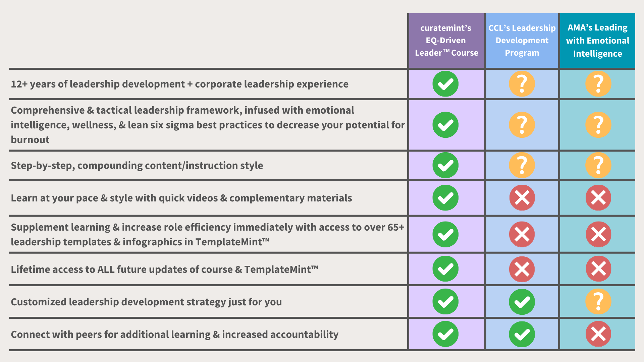Click 'Customized leadership development strategy' row text
Image resolution: width=644 pixels, height=362 pixels.
(x=146, y=302)
